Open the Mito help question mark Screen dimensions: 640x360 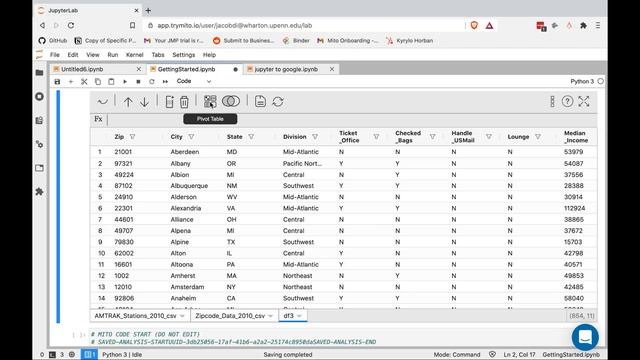tap(567, 101)
